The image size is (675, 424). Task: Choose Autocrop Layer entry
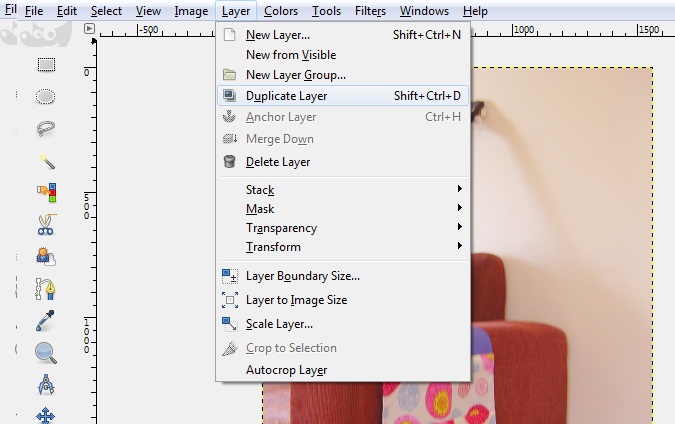coord(343,370)
